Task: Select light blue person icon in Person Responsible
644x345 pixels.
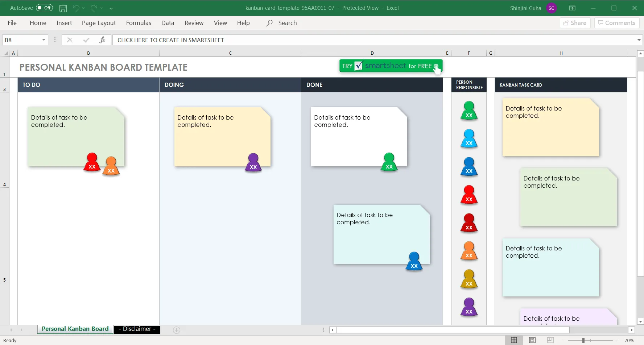Action: [x=469, y=138]
